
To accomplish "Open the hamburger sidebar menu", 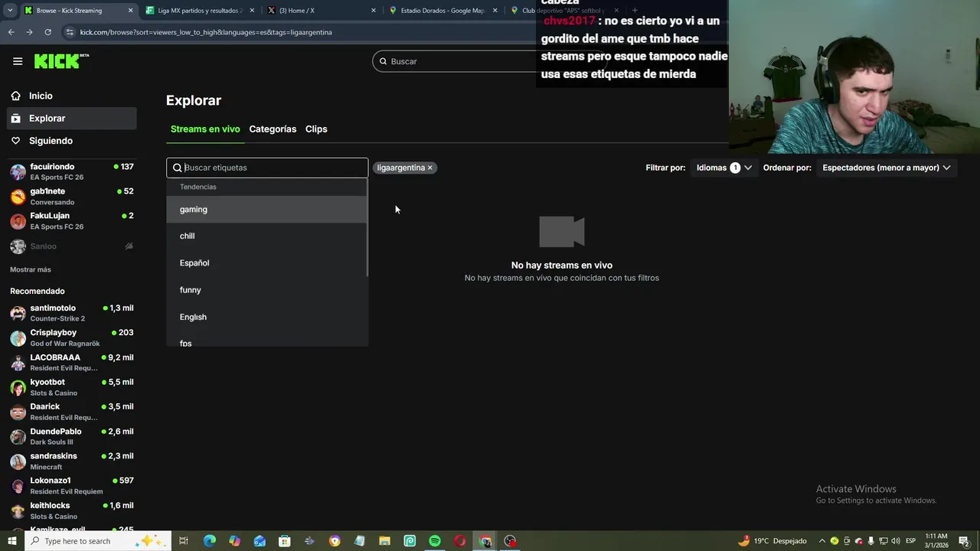I will 18,61.
